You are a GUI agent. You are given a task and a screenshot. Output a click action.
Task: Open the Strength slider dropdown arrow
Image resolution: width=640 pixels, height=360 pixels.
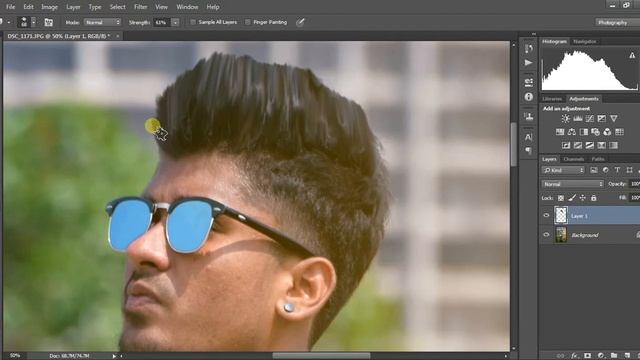click(x=175, y=22)
